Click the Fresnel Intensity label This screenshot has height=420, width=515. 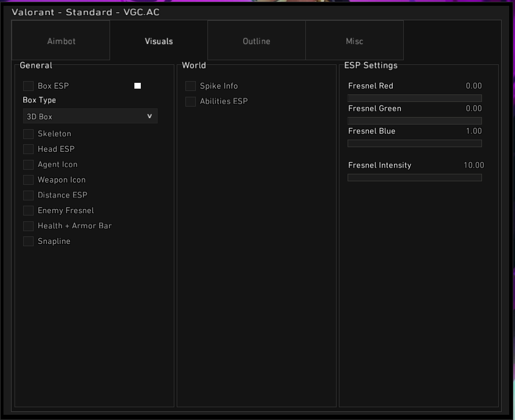tap(379, 165)
